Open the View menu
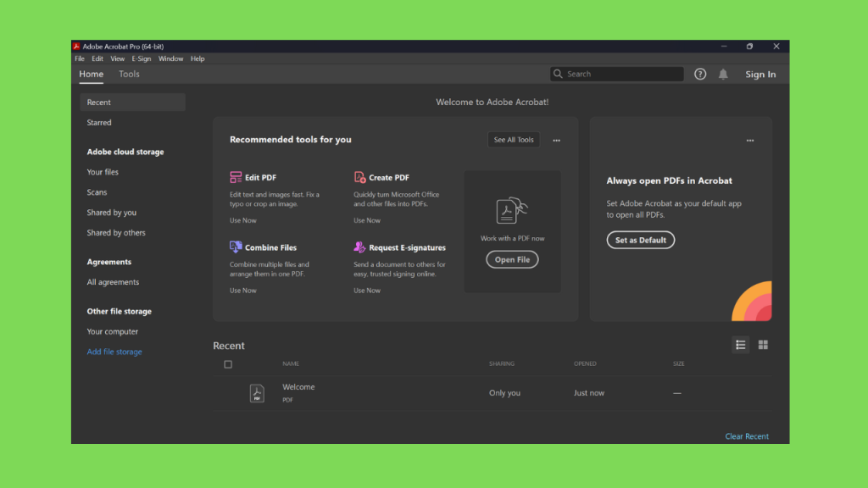 pyautogui.click(x=117, y=58)
